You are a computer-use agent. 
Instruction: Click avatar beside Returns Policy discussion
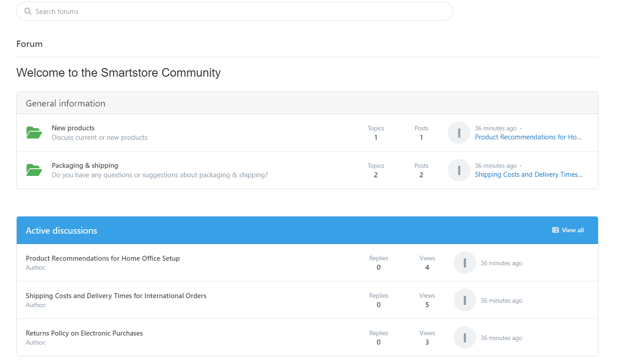tap(464, 337)
